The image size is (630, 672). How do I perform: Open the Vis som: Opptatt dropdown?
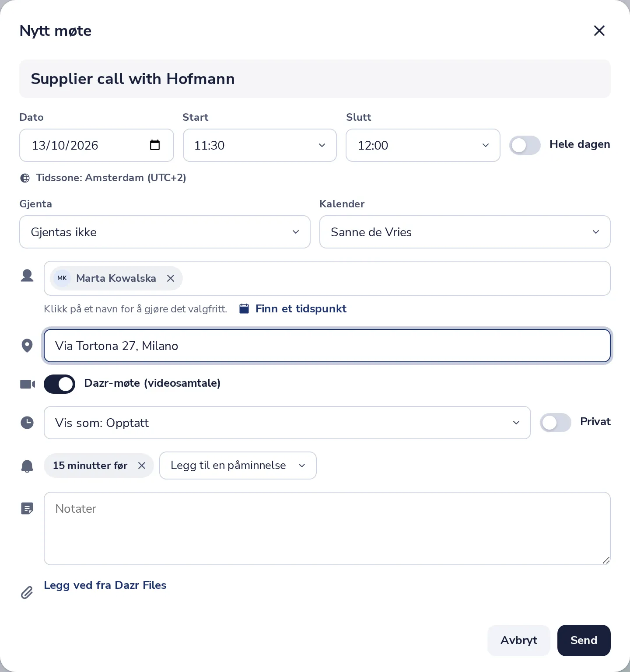pos(287,423)
